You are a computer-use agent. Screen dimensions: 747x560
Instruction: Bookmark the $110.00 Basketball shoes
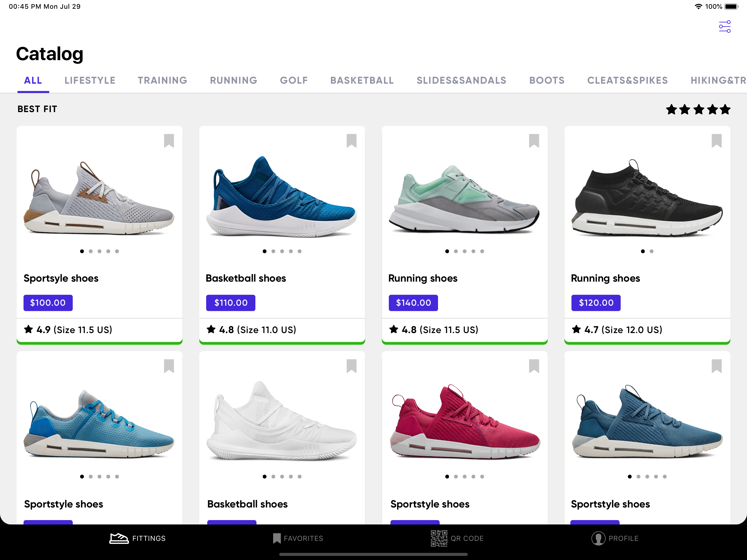[351, 141]
